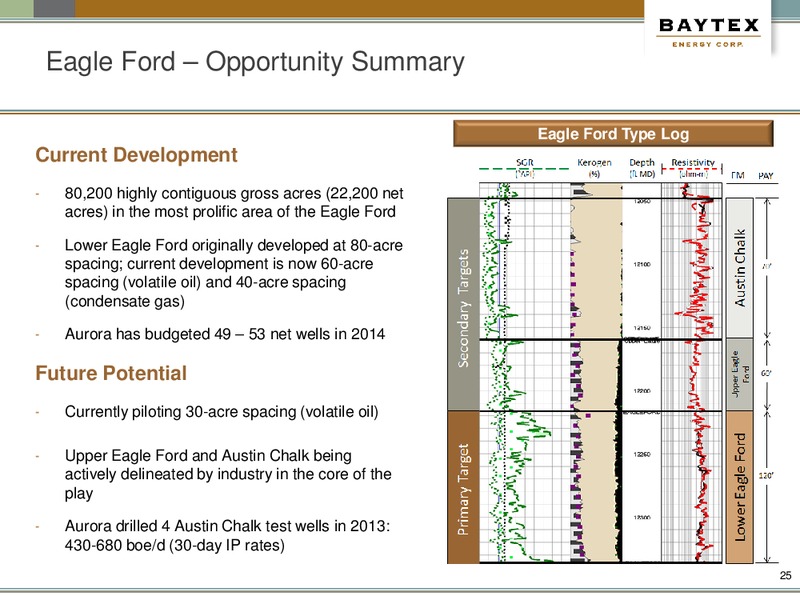Click the green SGR log curve track
This screenshot has height=600, width=800.
[x=524, y=372]
